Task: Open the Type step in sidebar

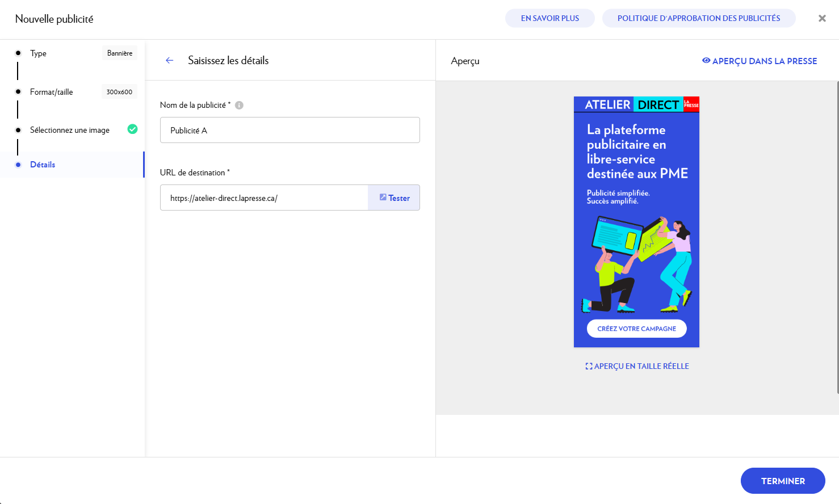Action: (39, 53)
